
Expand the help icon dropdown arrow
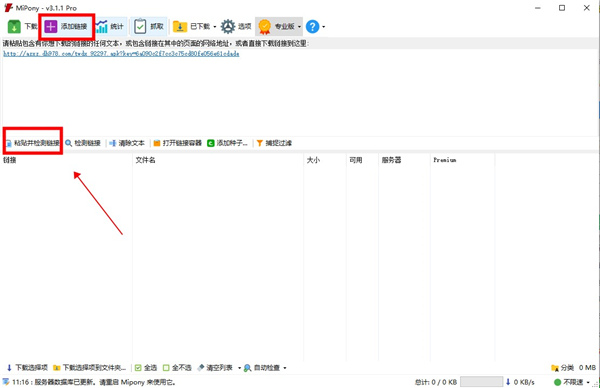click(x=324, y=27)
